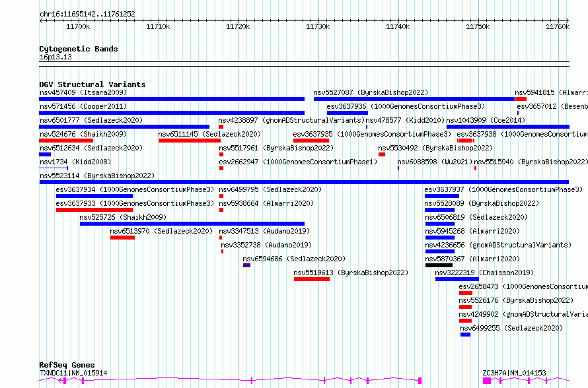Screen dimensions: 588x388
Task: Click the ZC3H7A|NM_014153 gene label
Action: pos(514,373)
